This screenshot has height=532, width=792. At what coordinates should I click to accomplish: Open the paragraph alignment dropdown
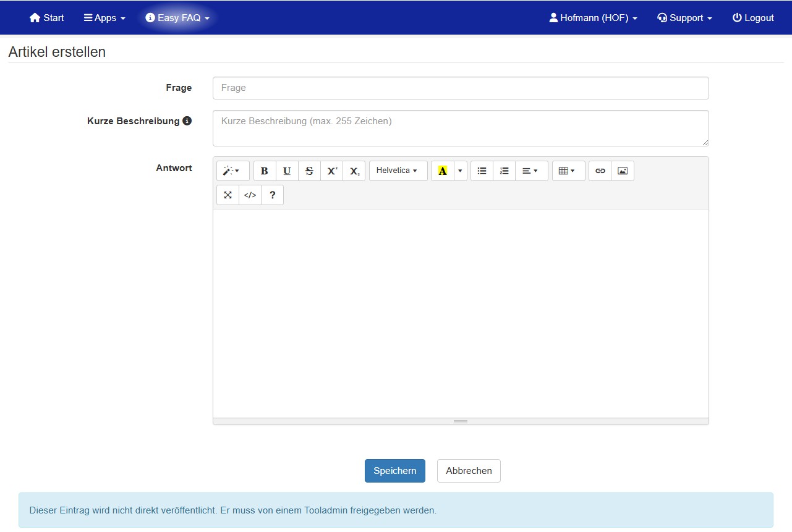click(x=532, y=171)
